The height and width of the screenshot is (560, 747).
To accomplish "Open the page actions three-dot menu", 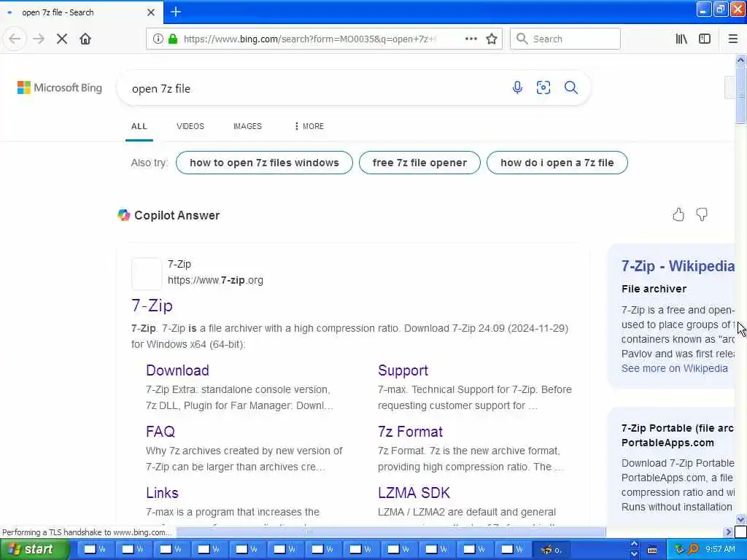I will click(x=471, y=39).
